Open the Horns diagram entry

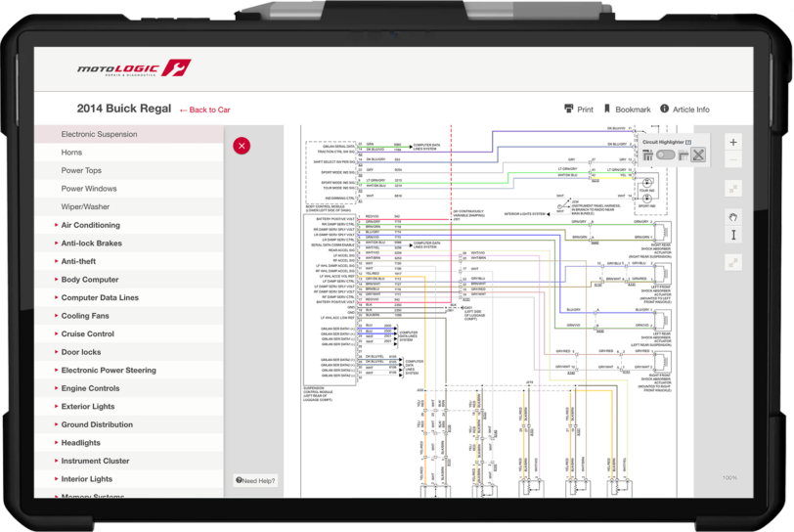tap(129, 153)
